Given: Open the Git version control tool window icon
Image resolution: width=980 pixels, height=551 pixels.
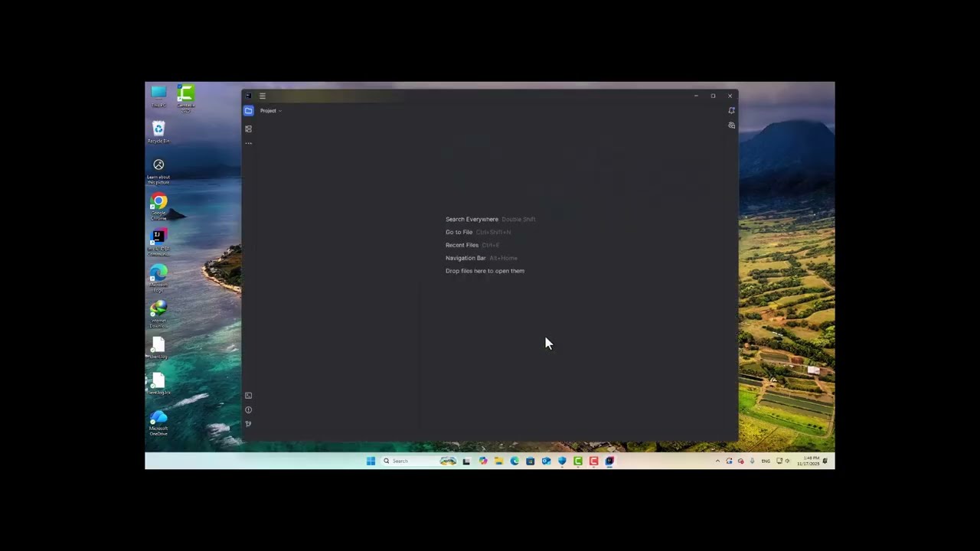Looking at the screenshot, I should tap(248, 424).
